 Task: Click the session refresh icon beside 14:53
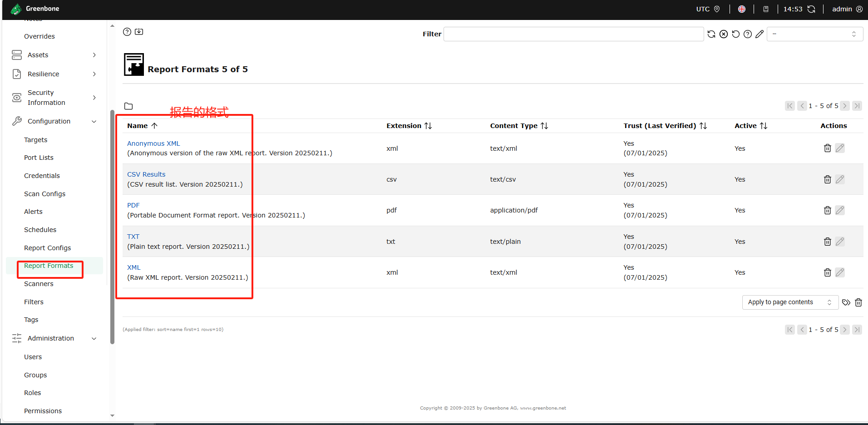coord(811,9)
